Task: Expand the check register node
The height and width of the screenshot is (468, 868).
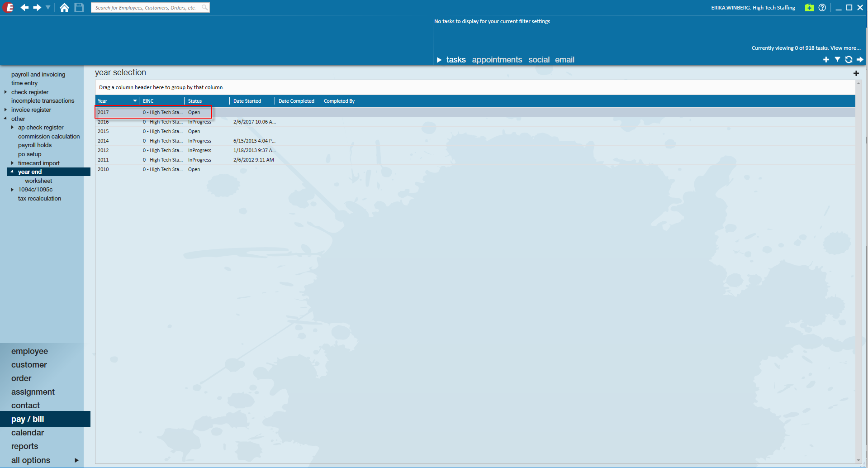Action: coord(5,92)
